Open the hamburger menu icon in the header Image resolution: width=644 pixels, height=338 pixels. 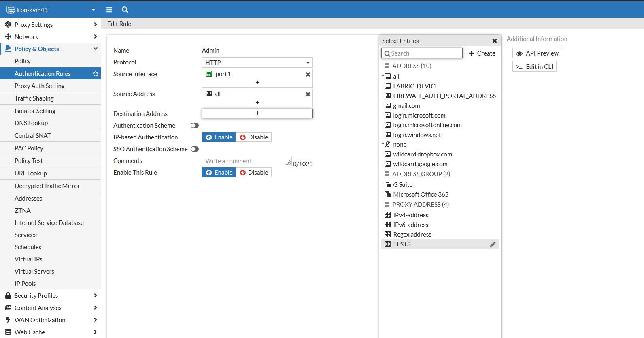point(109,10)
